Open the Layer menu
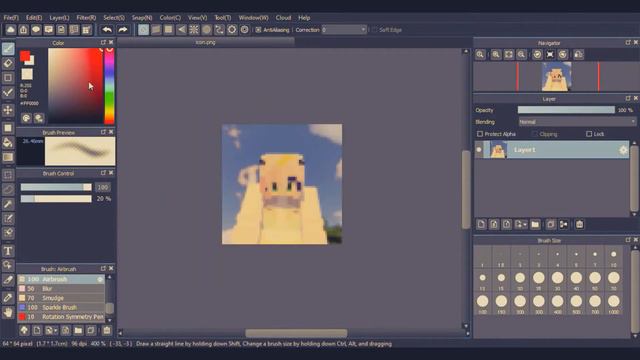 (59, 18)
